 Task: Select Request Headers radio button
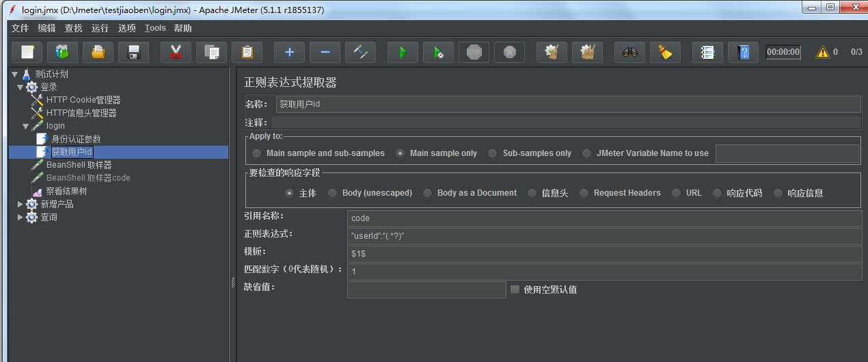coord(584,193)
